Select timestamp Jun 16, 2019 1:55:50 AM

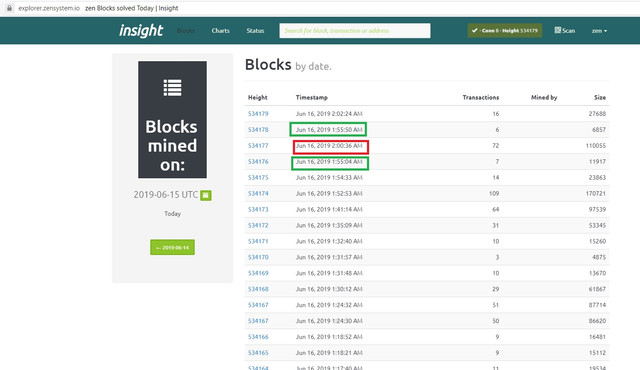pyautogui.click(x=329, y=130)
